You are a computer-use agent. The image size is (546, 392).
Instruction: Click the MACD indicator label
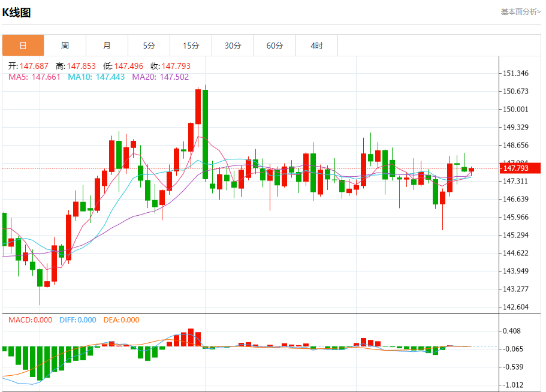(30, 320)
